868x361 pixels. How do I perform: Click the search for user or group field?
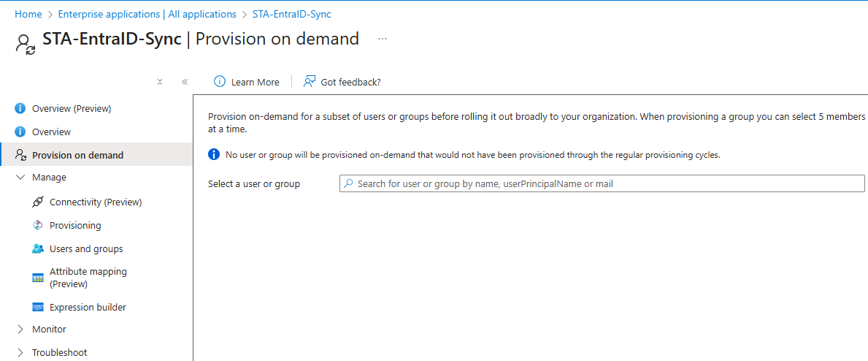point(602,184)
